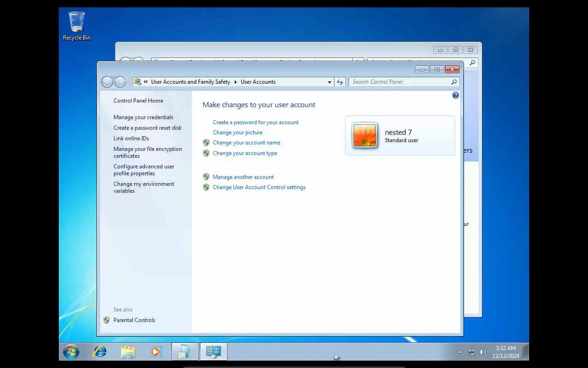Refresh the User Accounts address bar
Viewport: 588px width, 368px height.
tap(340, 82)
